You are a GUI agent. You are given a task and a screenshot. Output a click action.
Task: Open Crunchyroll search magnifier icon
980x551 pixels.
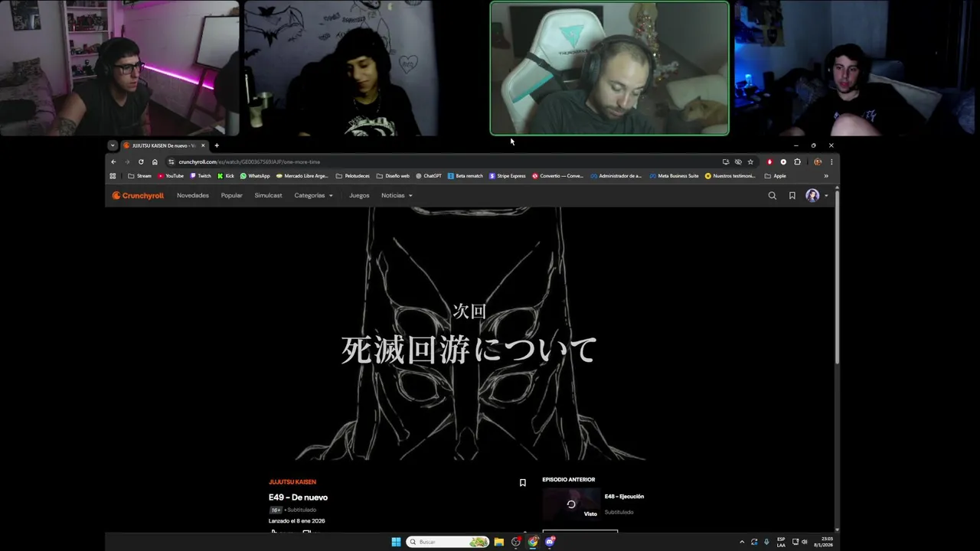coord(772,195)
